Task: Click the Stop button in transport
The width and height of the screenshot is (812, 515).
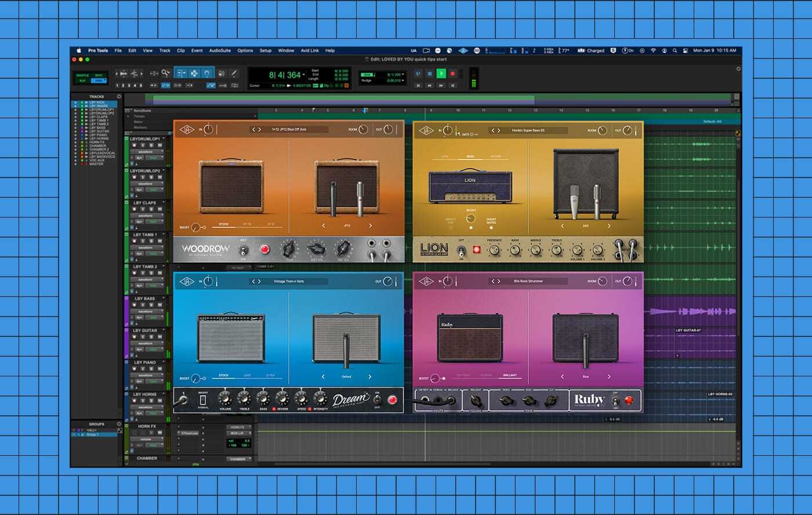Action: (430, 74)
